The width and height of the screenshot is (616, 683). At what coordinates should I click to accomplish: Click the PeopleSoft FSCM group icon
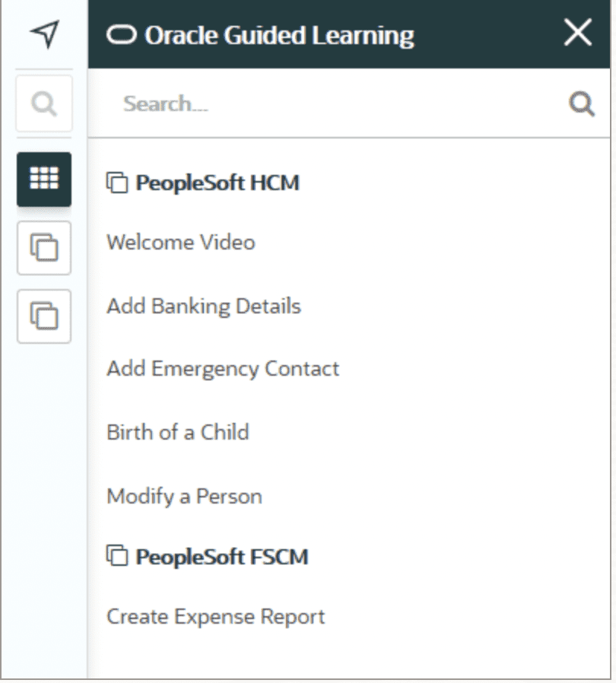[x=117, y=556]
